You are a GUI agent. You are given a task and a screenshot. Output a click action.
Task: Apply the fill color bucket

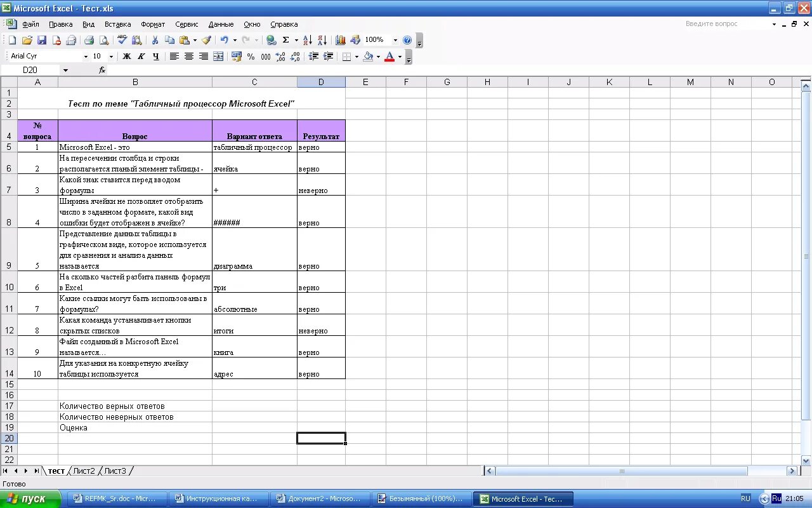coord(368,57)
